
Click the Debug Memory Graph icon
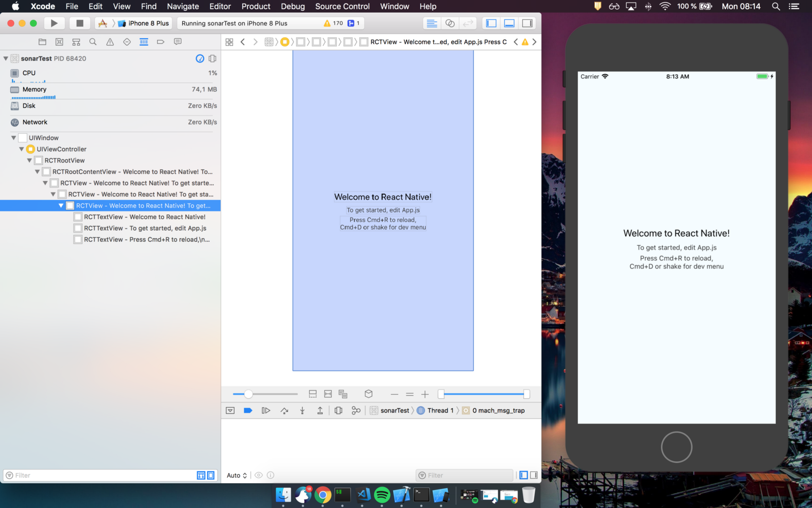point(356,410)
